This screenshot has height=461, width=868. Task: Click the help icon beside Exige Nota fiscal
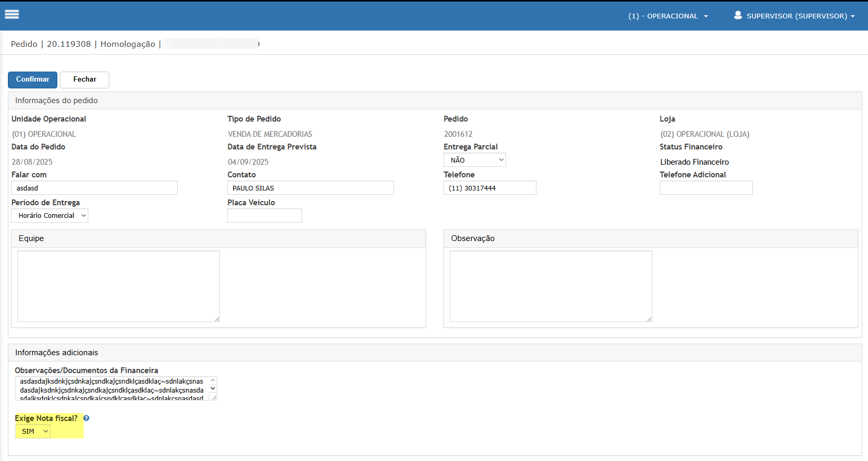[86, 418]
